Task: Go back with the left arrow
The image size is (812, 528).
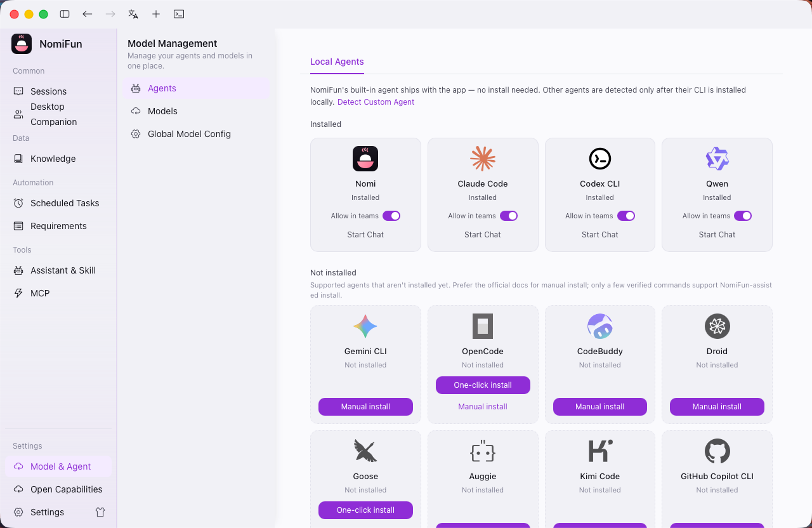Action: tap(88, 14)
